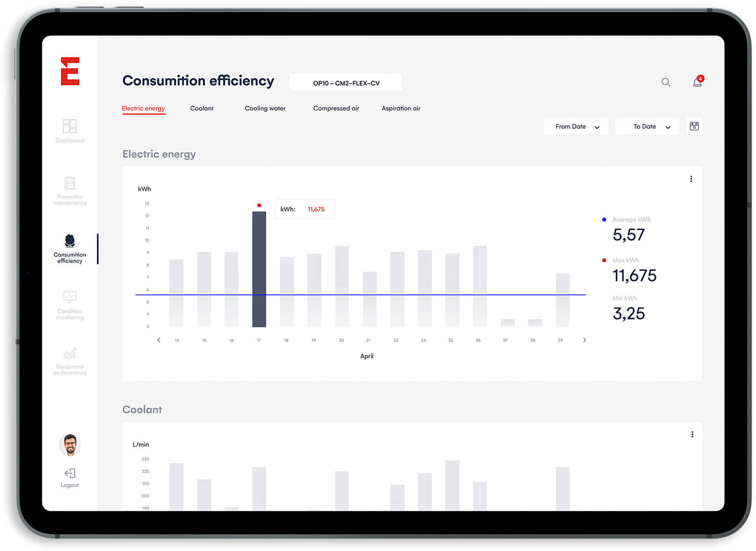756x551 pixels.
Task: Open Coolant chart three-dot menu
Action: pyautogui.click(x=692, y=435)
